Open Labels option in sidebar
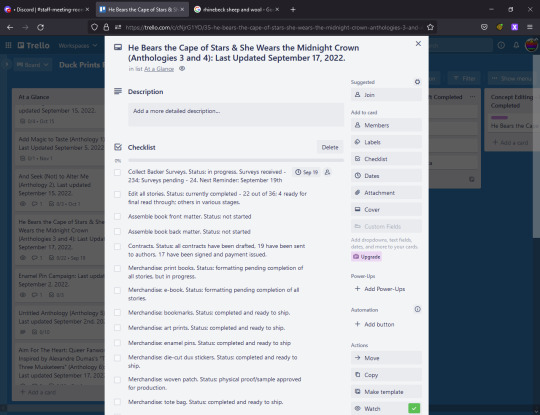The image size is (540, 415). click(x=386, y=142)
